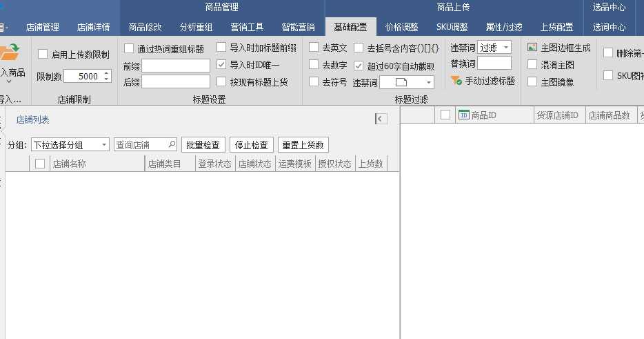Click the main image border generation icon
Viewport: 644px width, 339px height.
coord(532,48)
